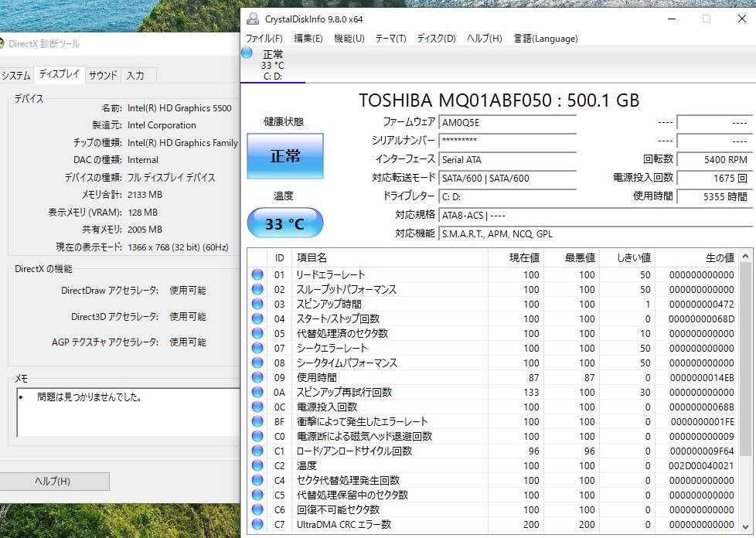
Task: Click display mode 1366 x 768 (32 bit) (60Hz)
Action: click(178, 247)
